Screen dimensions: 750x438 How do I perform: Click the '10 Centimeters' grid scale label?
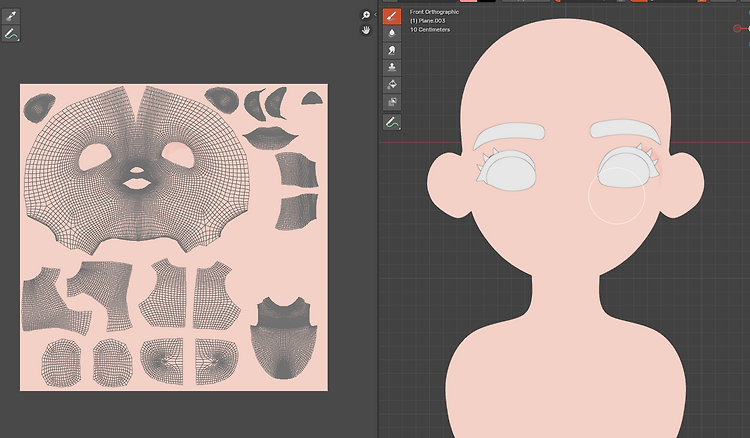430,30
